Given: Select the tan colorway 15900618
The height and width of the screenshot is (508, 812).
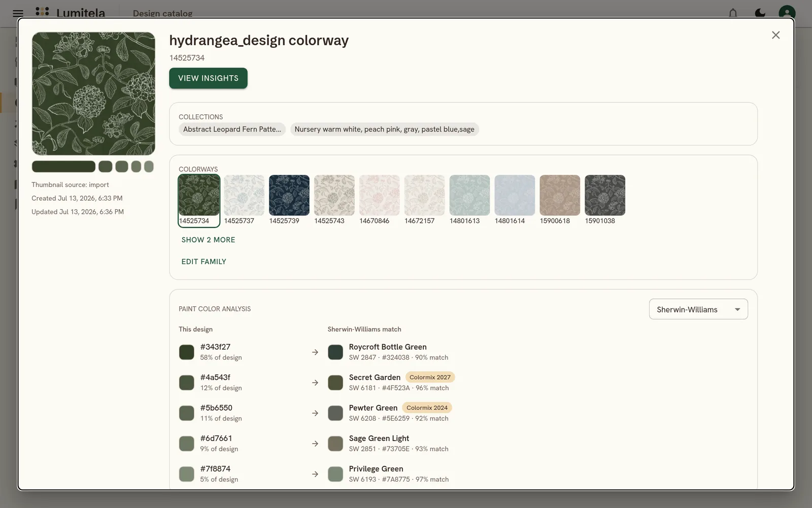Looking at the screenshot, I should (x=560, y=200).
